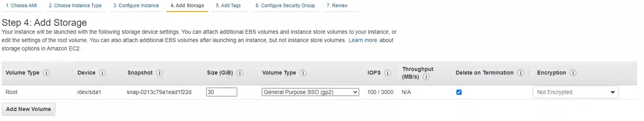Image resolution: width=644 pixels, height=121 pixels.
Task: Click Delete on Termination info icon
Action: (521, 73)
